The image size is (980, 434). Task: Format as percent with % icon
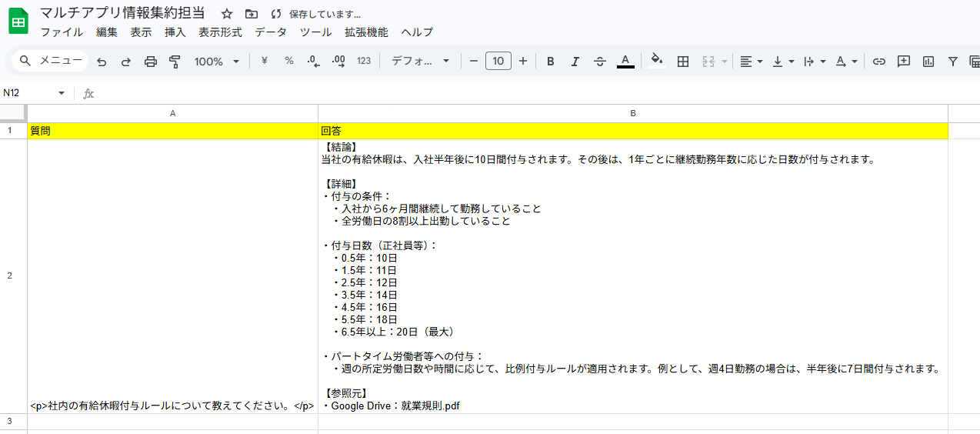(x=289, y=62)
